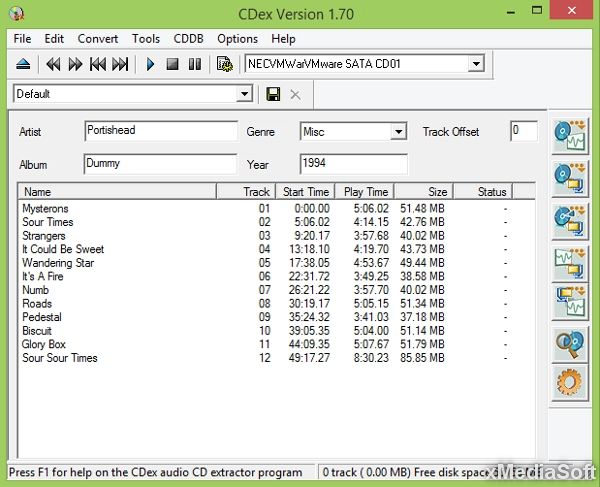Click the 8:30.23 play time value
Image resolution: width=600 pixels, height=487 pixels.
pos(371,358)
